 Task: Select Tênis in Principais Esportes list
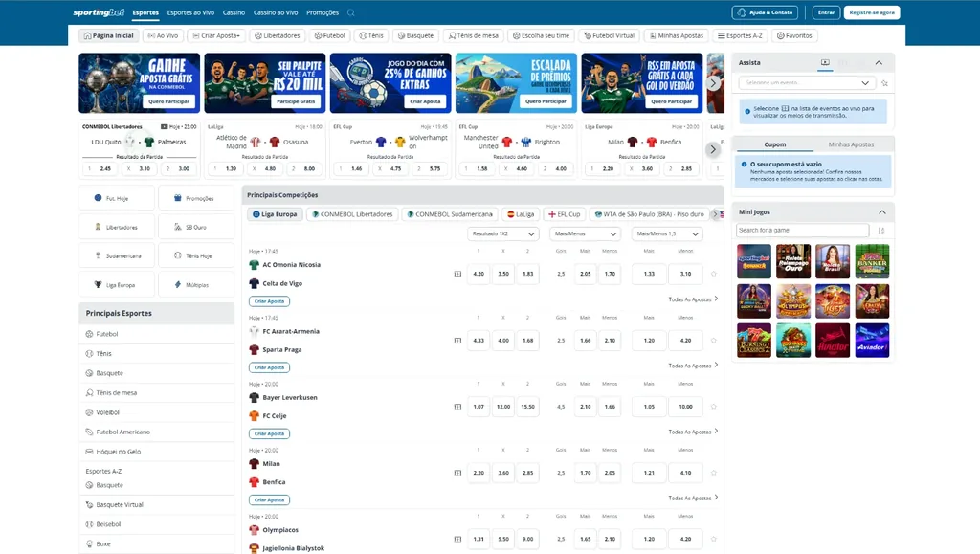156,353
